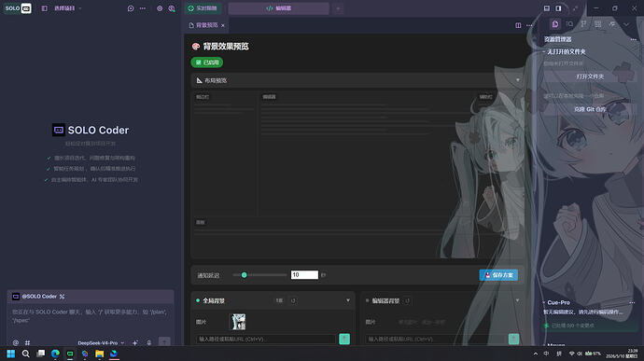Screen dimensions: 644x361
Task: Click the 编辑器背景 image path input field
Action: tap(435, 340)
